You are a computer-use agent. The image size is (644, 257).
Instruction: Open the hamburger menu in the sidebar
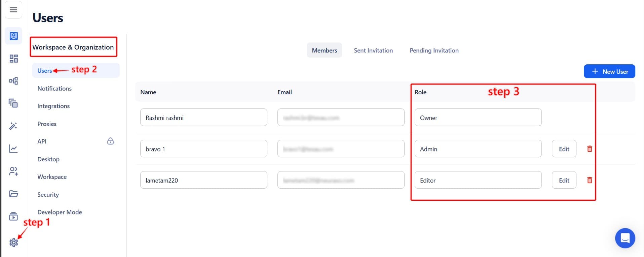[x=13, y=10]
